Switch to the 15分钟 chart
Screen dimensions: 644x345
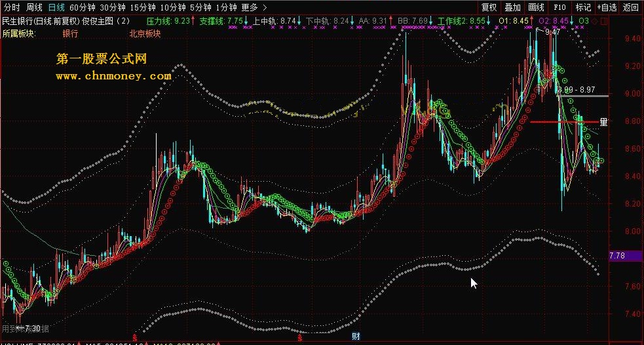(x=143, y=7)
